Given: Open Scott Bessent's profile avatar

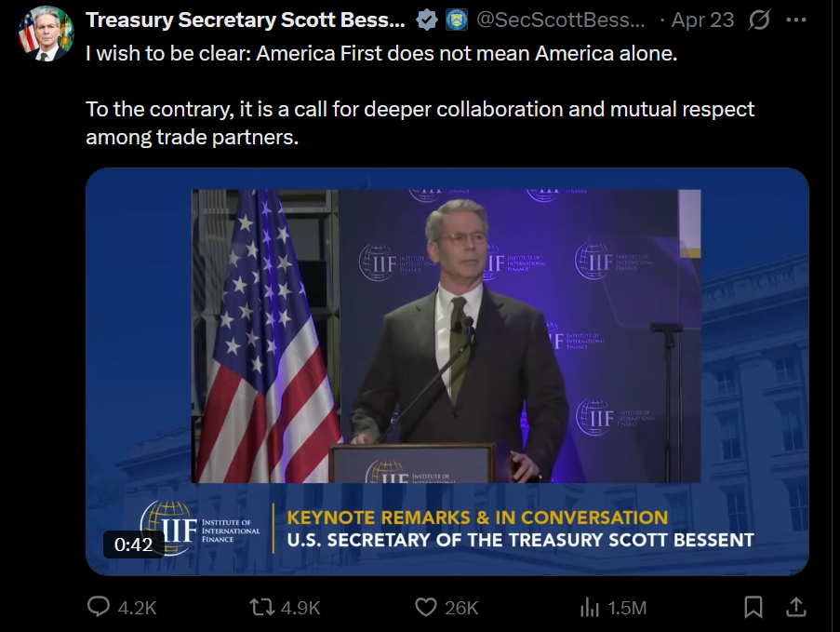Looking at the screenshot, I should pyautogui.click(x=47, y=34).
